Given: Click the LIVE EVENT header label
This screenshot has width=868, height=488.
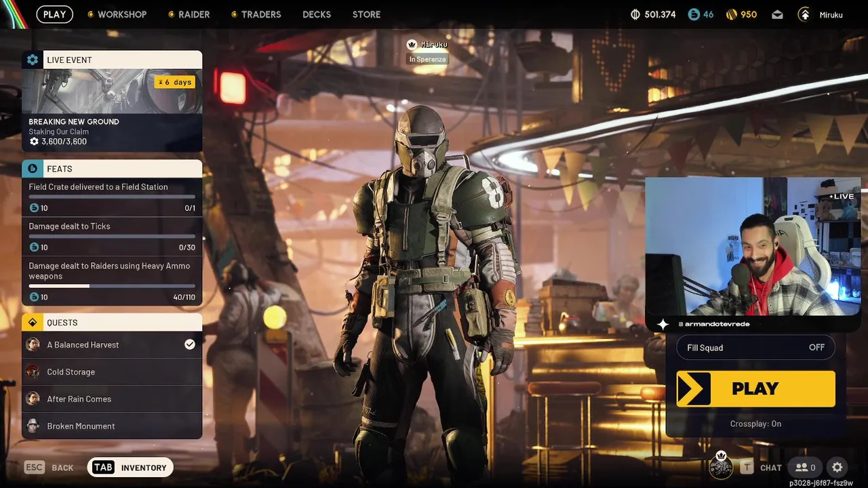Looking at the screenshot, I should tap(69, 60).
